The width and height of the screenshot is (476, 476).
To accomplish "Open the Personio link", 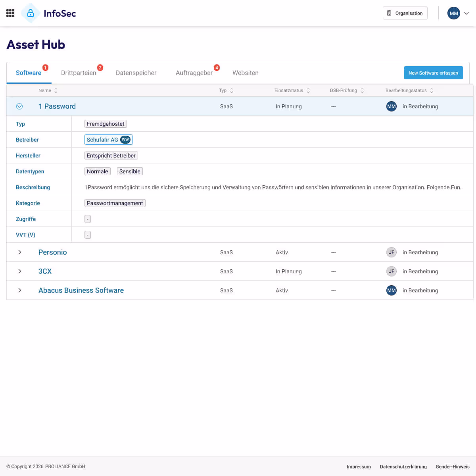I will click(53, 252).
